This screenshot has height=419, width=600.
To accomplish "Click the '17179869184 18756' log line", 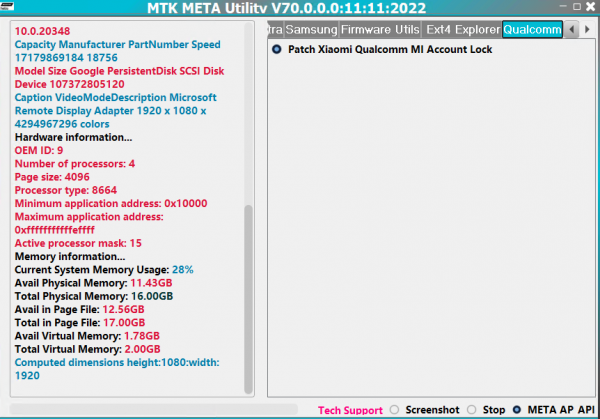I will (x=66, y=58).
